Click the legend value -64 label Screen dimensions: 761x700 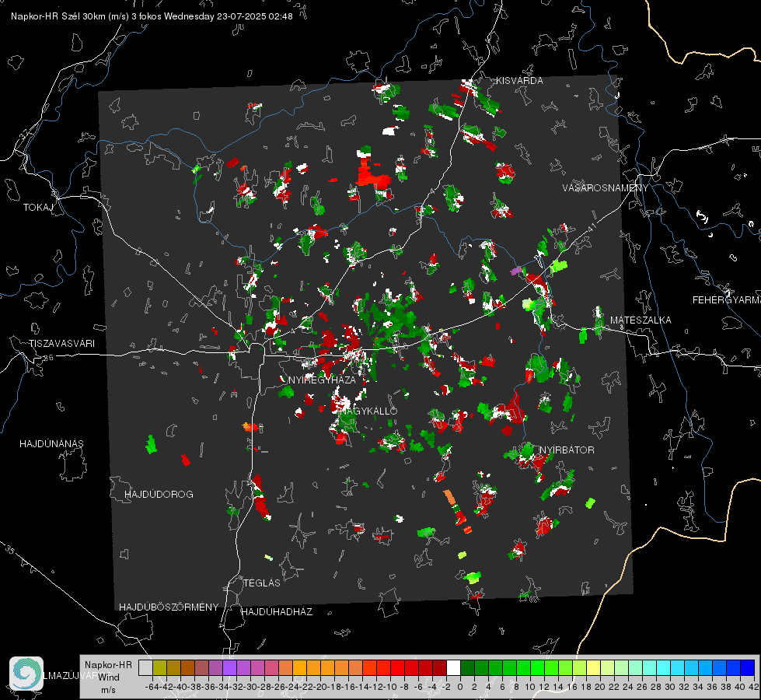coord(152,687)
